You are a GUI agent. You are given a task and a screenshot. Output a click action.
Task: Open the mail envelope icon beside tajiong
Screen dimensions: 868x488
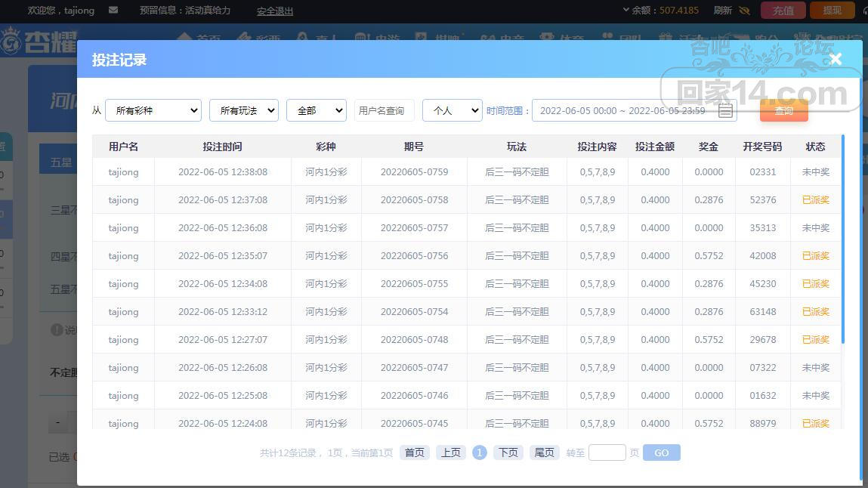113,10
